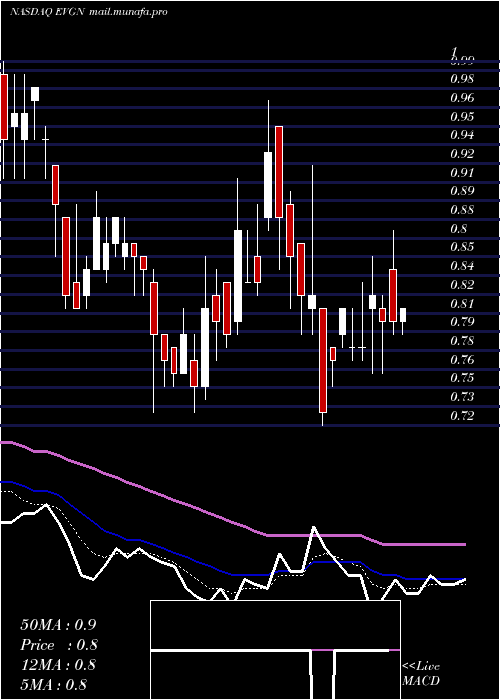Image resolution: width=500 pixels, height=700 pixels.
Task: Click the 0.89 price axis label
Action: click(x=462, y=191)
